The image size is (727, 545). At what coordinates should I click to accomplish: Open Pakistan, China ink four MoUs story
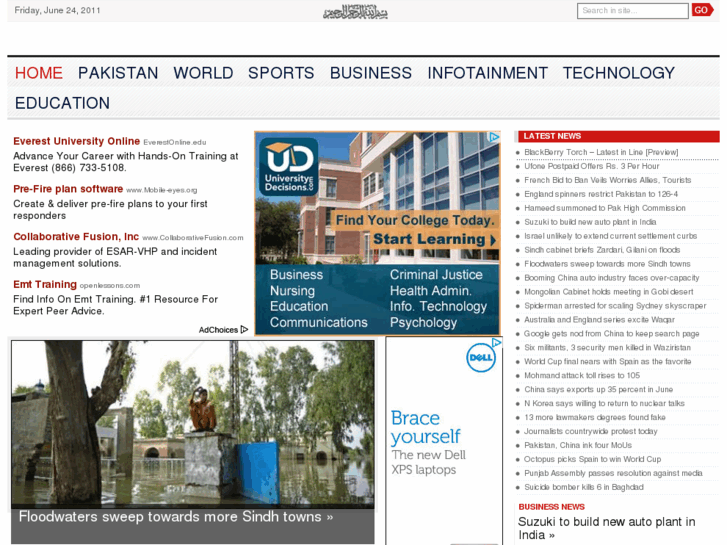click(578, 445)
